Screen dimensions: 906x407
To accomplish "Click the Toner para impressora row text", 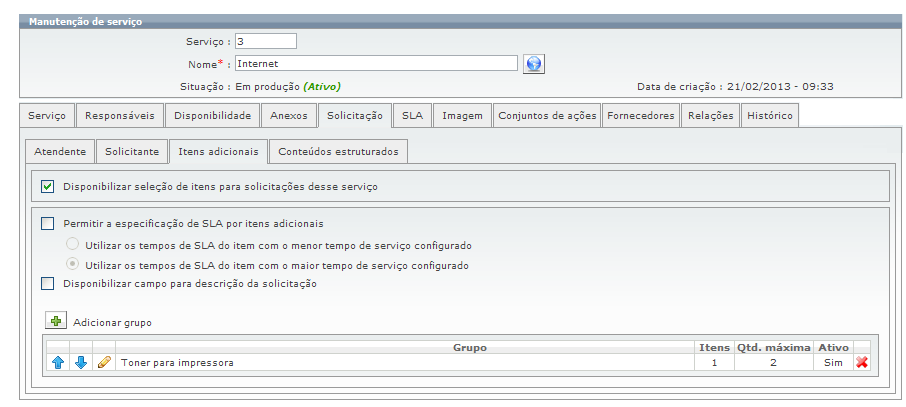I will coord(177,363).
